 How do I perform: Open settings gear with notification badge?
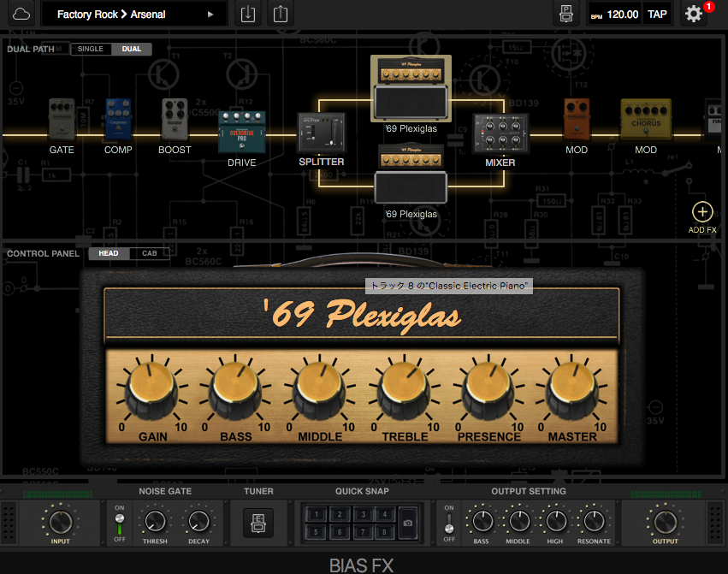tap(694, 14)
